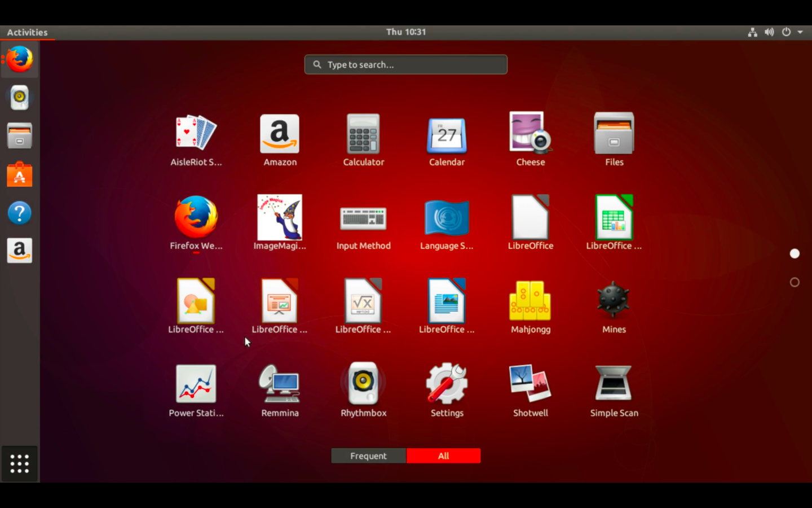Open the Calculator app
Image resolution: width=812 pixels, height=508 pixels.
tap(363, 134)
